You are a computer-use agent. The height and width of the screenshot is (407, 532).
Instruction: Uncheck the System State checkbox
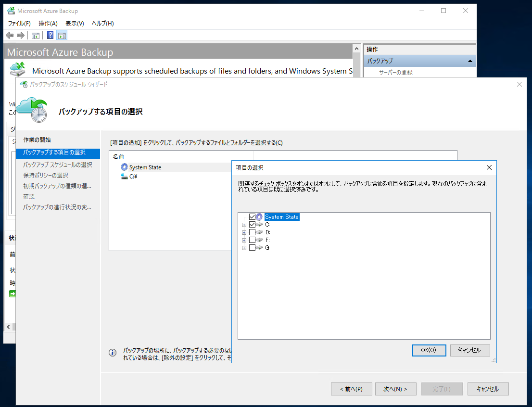pos(252,216)
